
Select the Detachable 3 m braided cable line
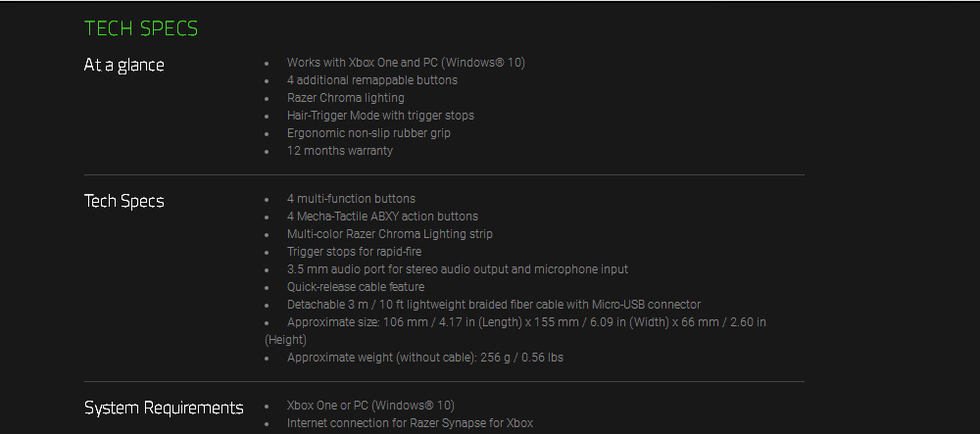[x=494, y=305]
